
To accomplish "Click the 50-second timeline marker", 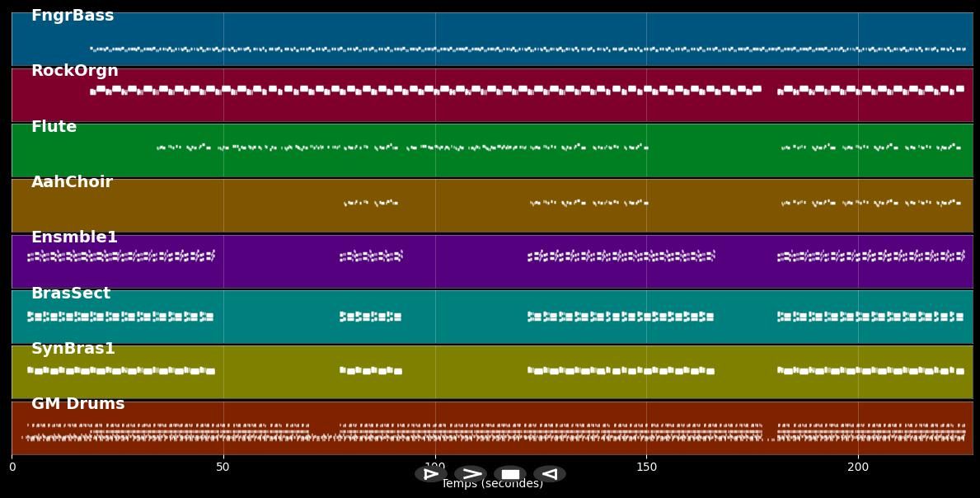I will [x=223, y=467].
